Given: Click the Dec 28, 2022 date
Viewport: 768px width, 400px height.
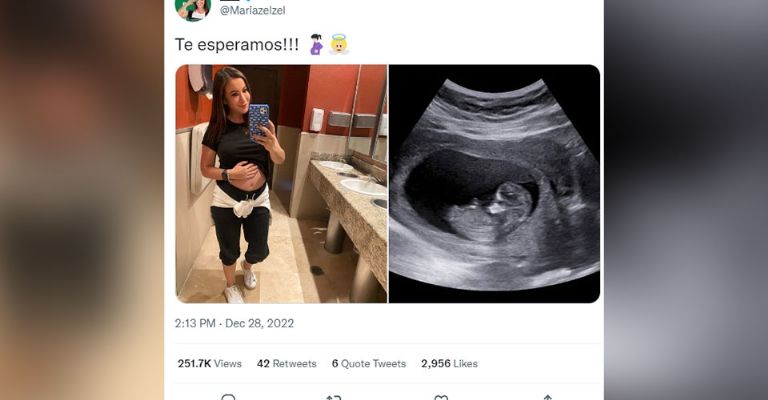Looking at the screenshot, I should click(259, 323).
